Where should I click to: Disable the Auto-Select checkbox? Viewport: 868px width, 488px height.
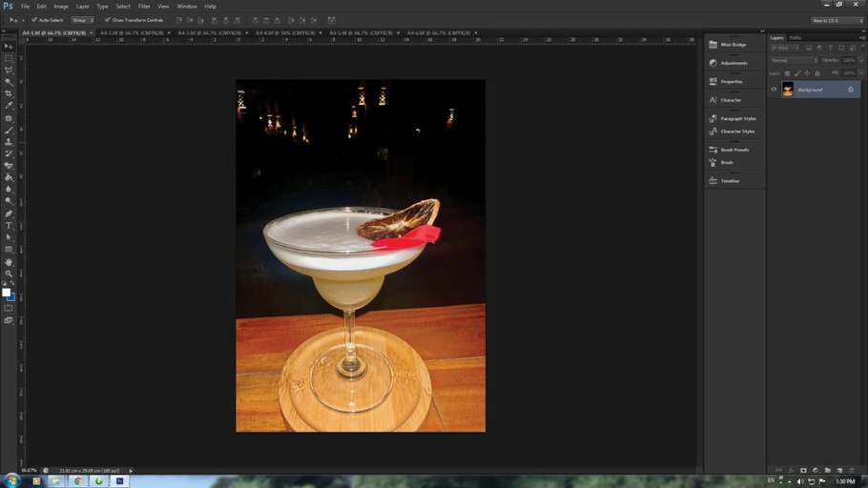[x=34, y=20]
